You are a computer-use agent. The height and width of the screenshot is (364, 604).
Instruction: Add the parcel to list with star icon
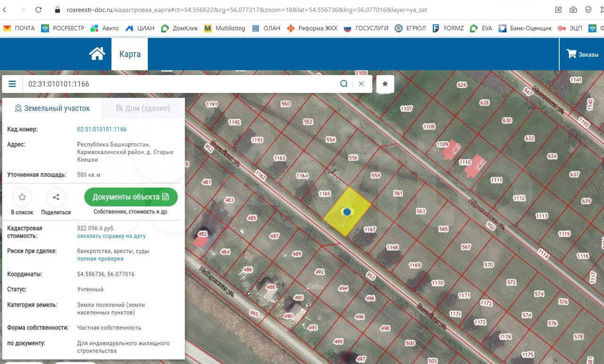click(x=22, y=198)
